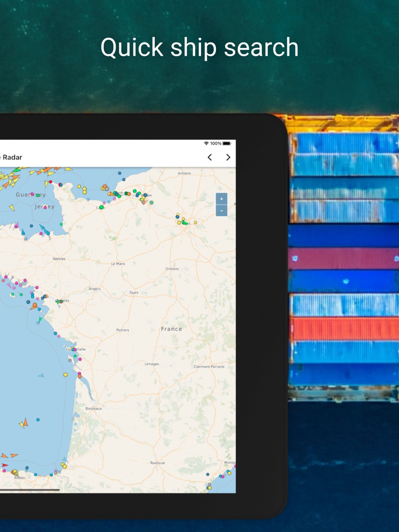Click the Bilbao map label
399x532 pixels.
pos(20,477)
